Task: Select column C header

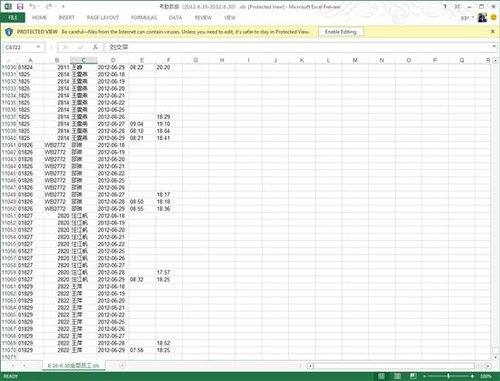Action: pyautogui.click(x=83, y=60)
